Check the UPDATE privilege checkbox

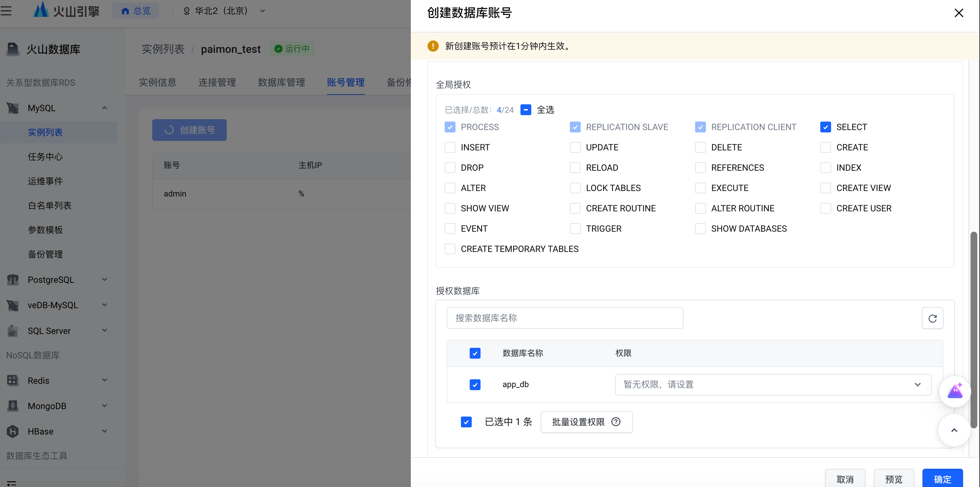tap(575, 147)
